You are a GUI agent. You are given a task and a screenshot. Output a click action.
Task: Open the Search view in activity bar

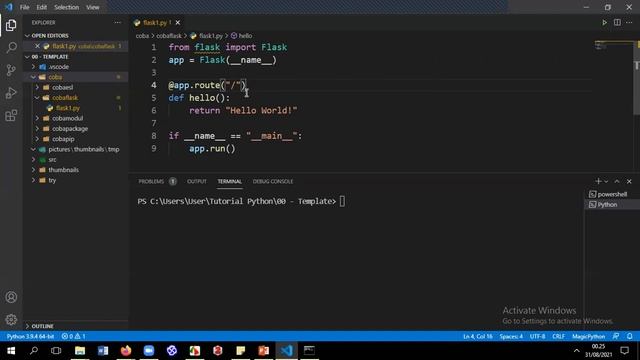pyautogui.click(x=11, y=48)
